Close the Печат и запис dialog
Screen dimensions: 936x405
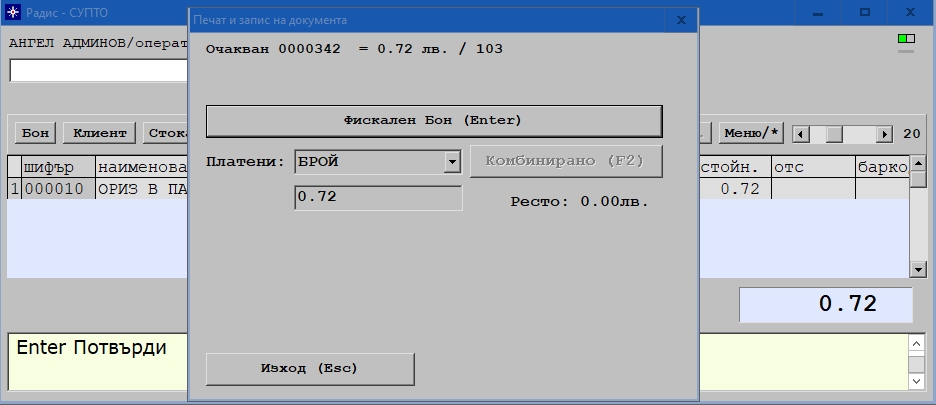point(681,19)
